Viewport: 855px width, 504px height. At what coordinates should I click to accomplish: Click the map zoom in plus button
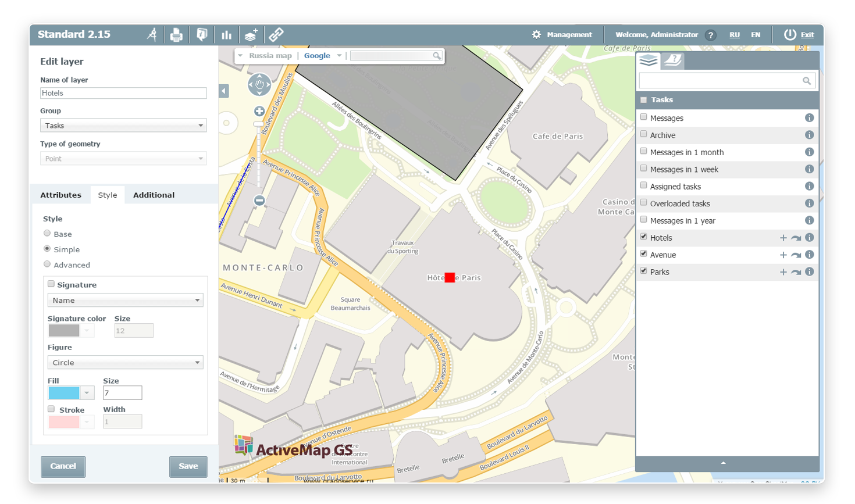click(x=259, y=111)
